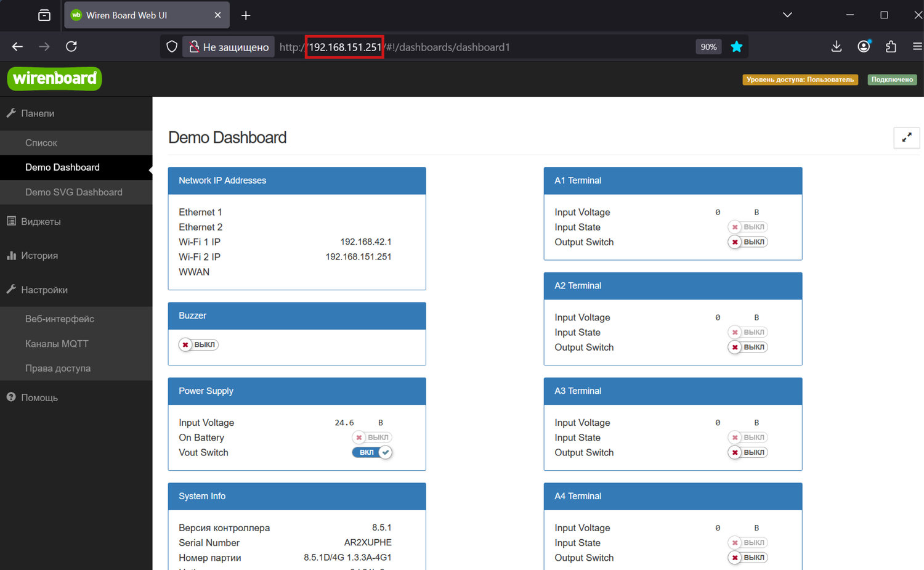
Task: Click the "Buzzer" panel header
Action: click(x=297, y=316)
